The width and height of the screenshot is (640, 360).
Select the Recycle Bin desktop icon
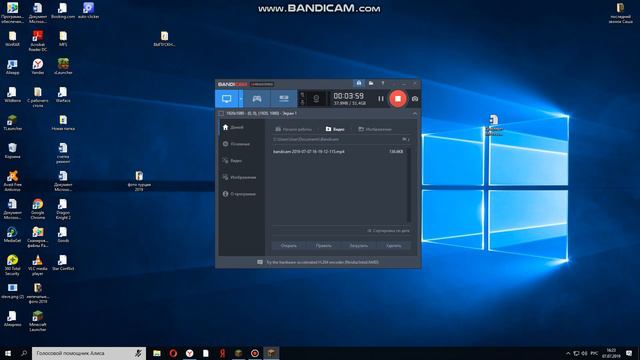coord(12,151)
